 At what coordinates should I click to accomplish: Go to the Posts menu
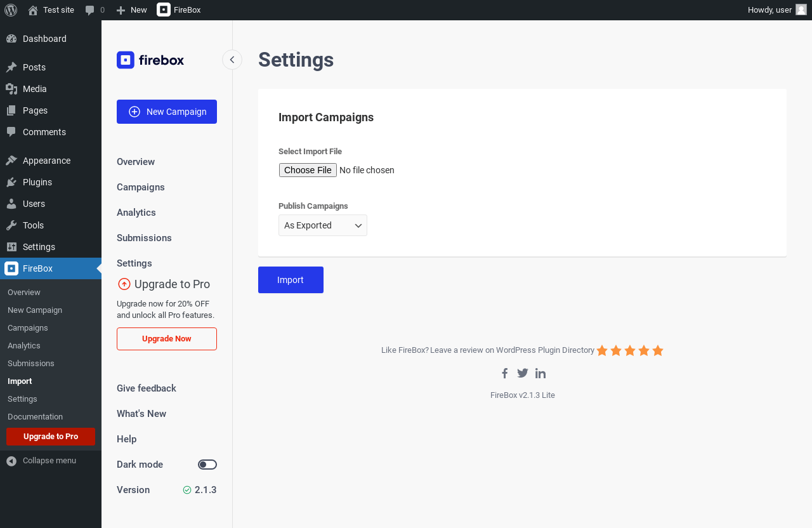51,67
